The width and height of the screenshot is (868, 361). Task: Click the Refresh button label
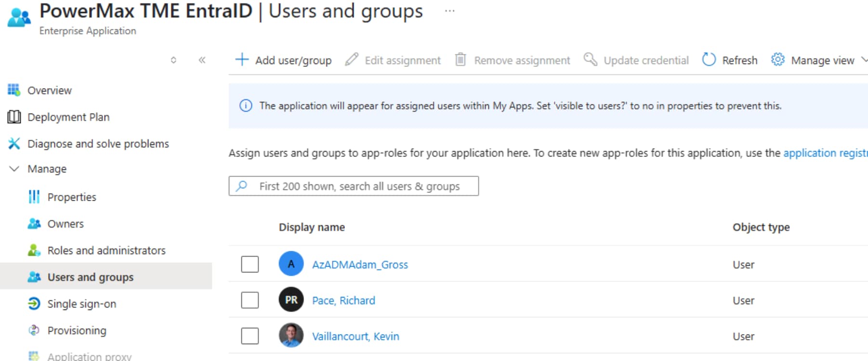[x=739, y=60]
